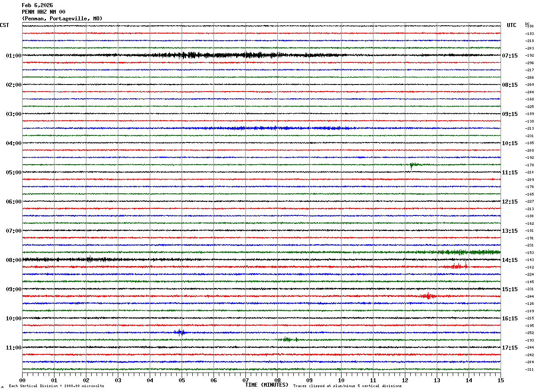Click the DC offset value -138
Image resolution: width=536 pixels, height=392 pixels.
(x=529, y=121)
